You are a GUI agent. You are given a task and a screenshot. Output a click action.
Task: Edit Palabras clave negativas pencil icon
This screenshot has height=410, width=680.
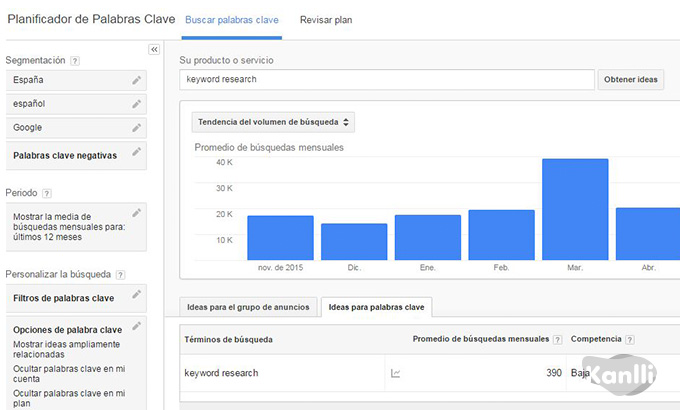[137, 152]
